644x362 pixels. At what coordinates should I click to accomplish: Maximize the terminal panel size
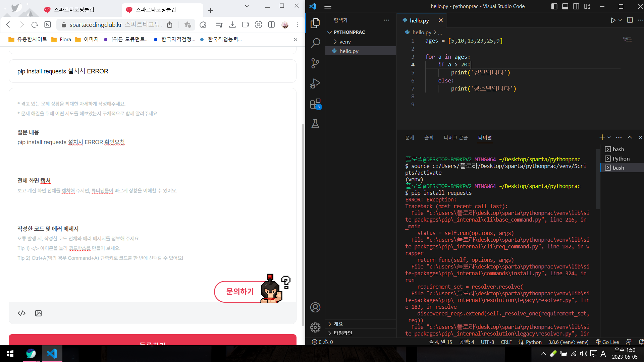pyautogui.click(x=630, y=137)
